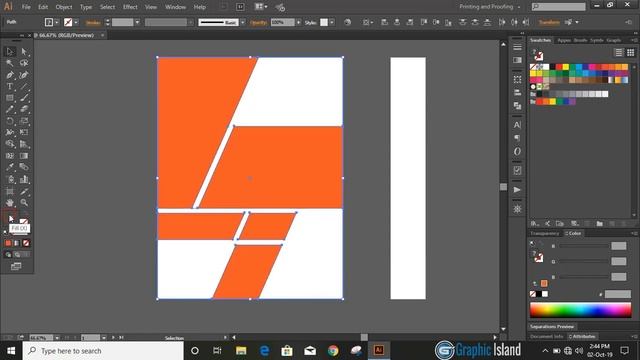Open the graphic Style dropdown
Screen dimensions: 640x360
(332, 22)
